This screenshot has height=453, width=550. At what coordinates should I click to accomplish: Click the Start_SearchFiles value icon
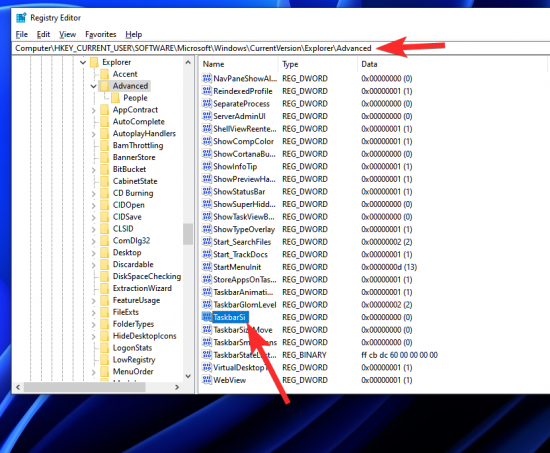click(207, 242)
